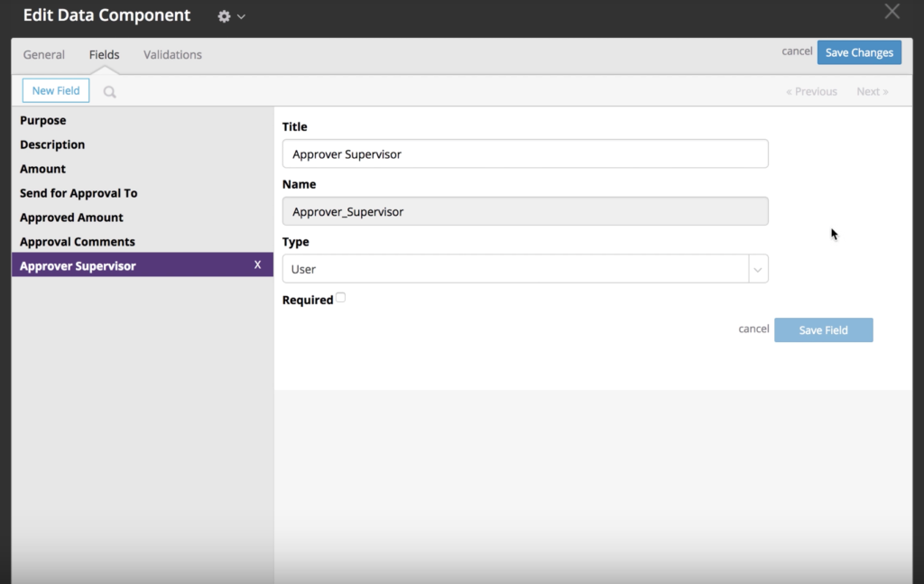Image resolution: width=924 pixels, height=584 pixels.
Task: Click inside the Title input field
Action: (x=526, y=153)
